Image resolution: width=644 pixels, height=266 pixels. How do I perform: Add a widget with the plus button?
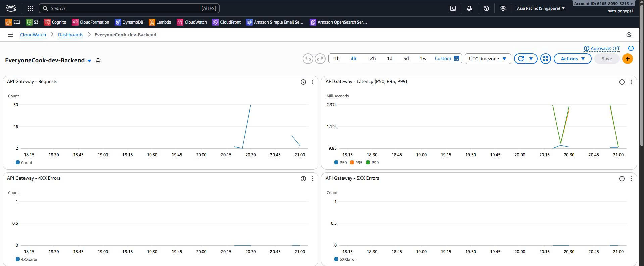click(x=628, y=59)
